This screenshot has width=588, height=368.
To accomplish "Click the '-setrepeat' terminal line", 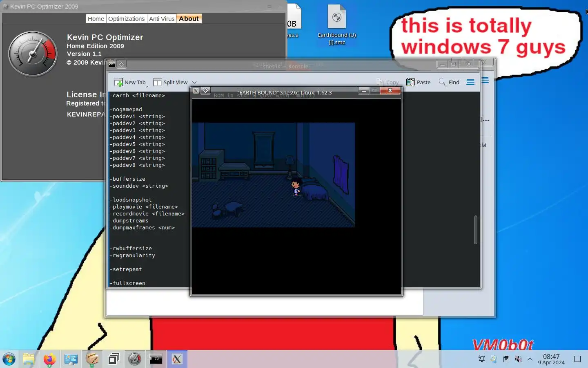I will (126, 269).
